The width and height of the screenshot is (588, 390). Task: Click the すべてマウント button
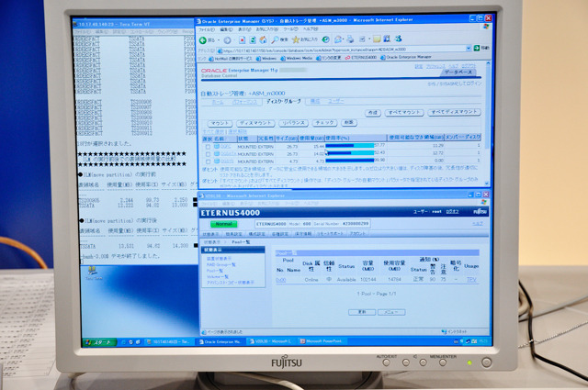(x=404, y=112)
